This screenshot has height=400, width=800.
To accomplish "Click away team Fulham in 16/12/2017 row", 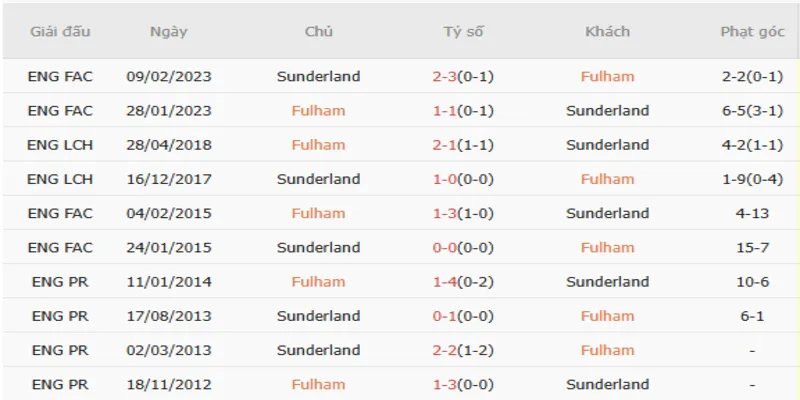I will pos(607,179).
